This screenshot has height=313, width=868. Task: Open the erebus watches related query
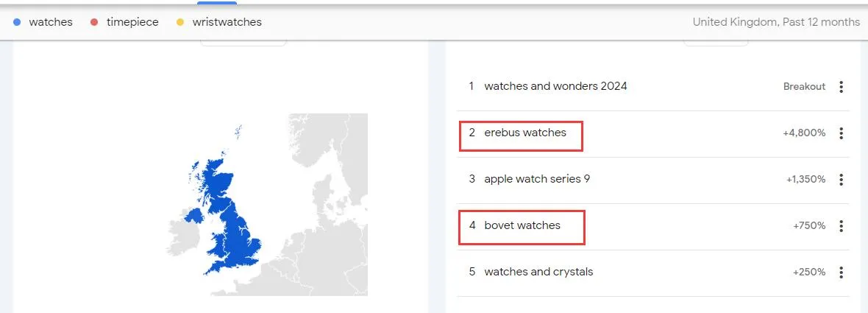coord(524,133)
